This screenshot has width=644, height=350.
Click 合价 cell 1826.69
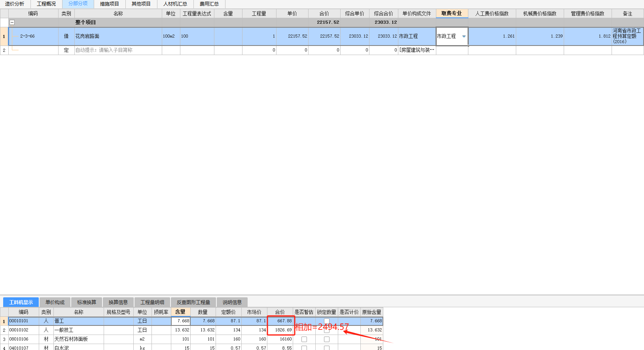(280, 330)
